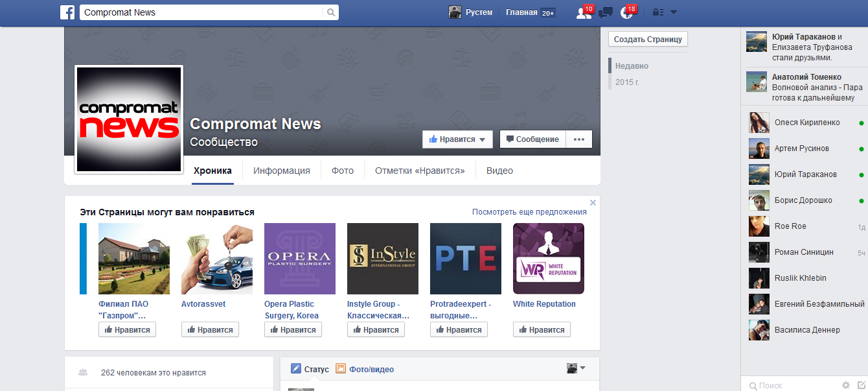
Task: Click Рустем profile avatar in top bar
Action: [455, 12]
